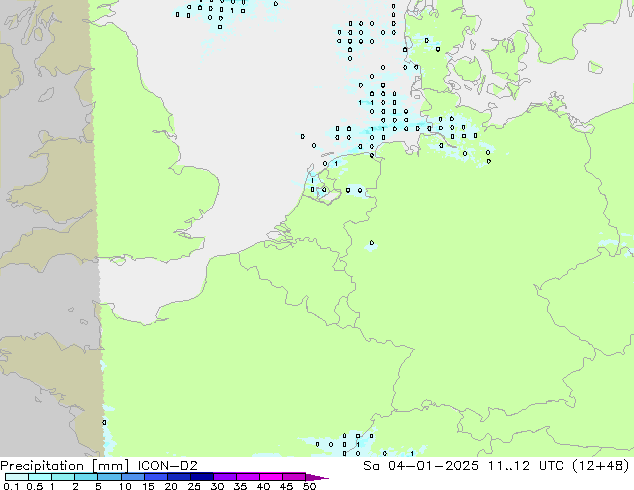Click the '0' marker on the far left edge near bottom
Screen dimensions: 634x490
tap(105, 423)
